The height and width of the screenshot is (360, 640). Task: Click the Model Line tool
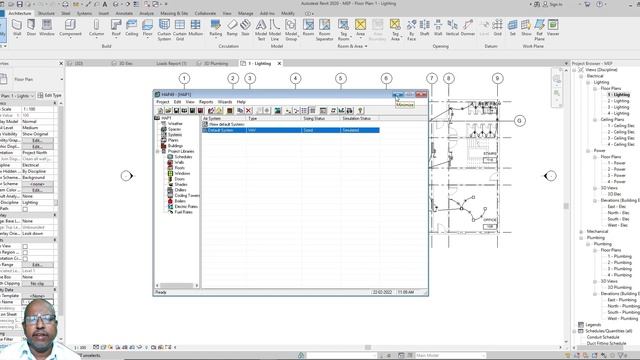pyautogui.click(x=275, y=29)
